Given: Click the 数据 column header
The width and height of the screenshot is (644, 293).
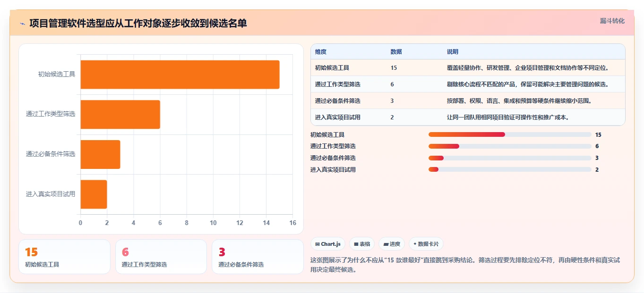Looking at the screenshot, I should pos(396,52).
